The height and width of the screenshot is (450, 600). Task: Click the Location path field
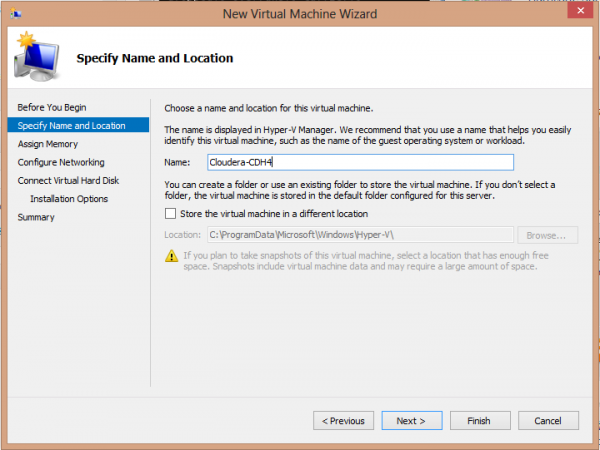tap(360, 235)
